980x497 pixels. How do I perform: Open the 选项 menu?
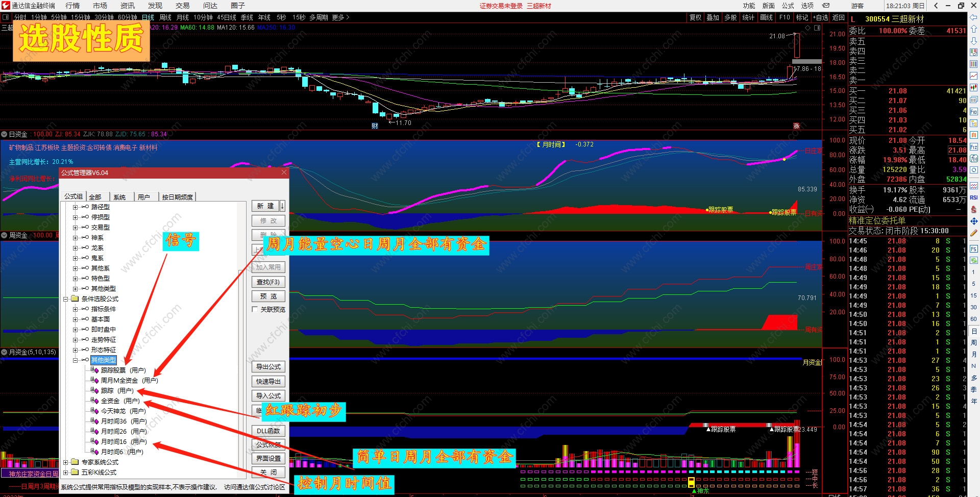[x=807, y=6]
